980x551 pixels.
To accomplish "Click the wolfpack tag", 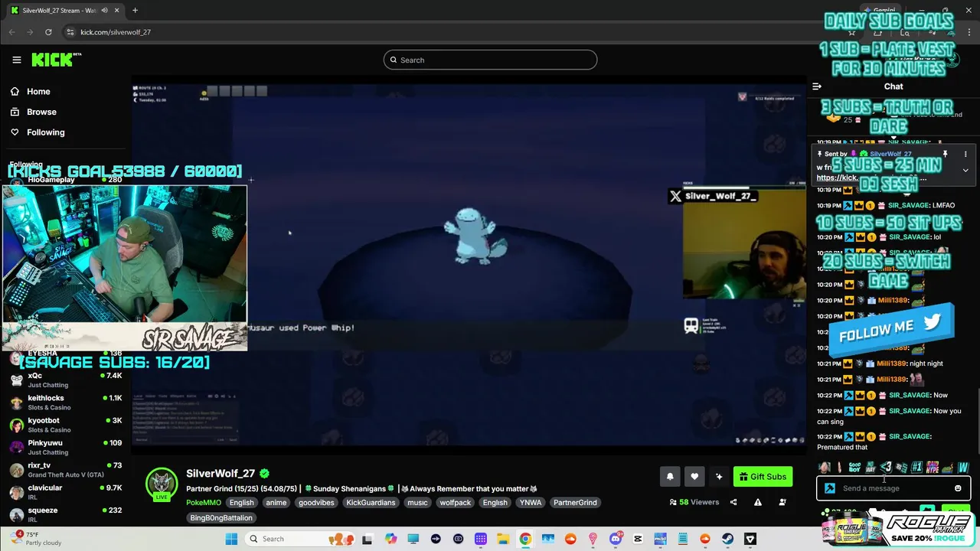I will tap(456, 503).
